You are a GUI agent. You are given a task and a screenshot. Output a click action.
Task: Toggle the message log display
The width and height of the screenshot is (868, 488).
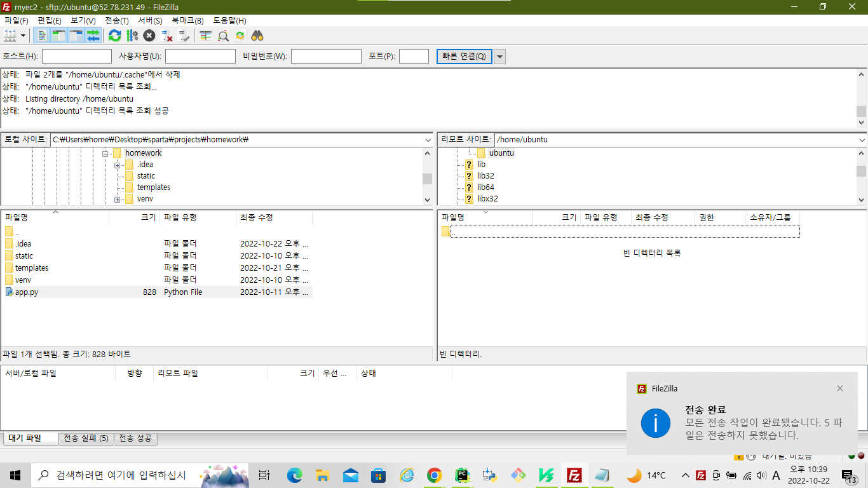click(41, 36)
